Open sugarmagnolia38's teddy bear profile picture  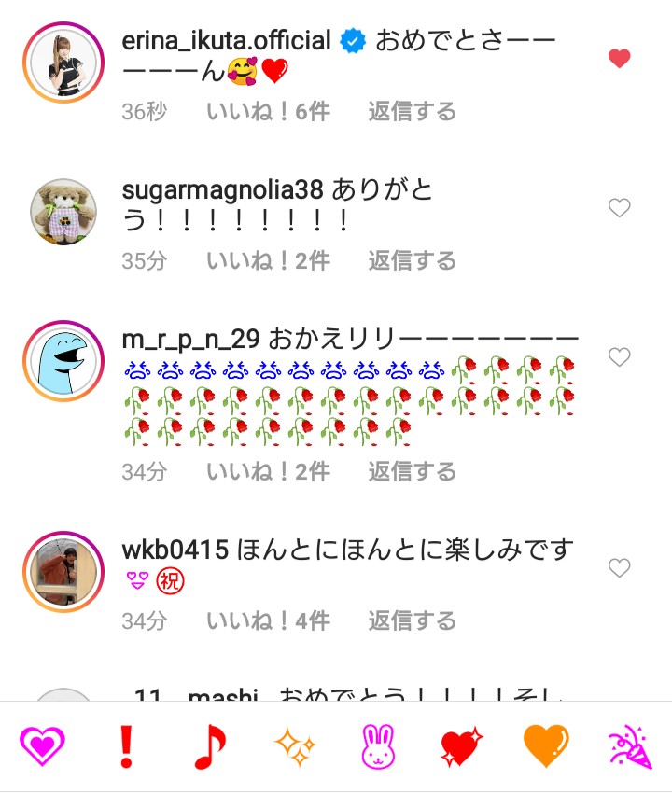(63, 212)
